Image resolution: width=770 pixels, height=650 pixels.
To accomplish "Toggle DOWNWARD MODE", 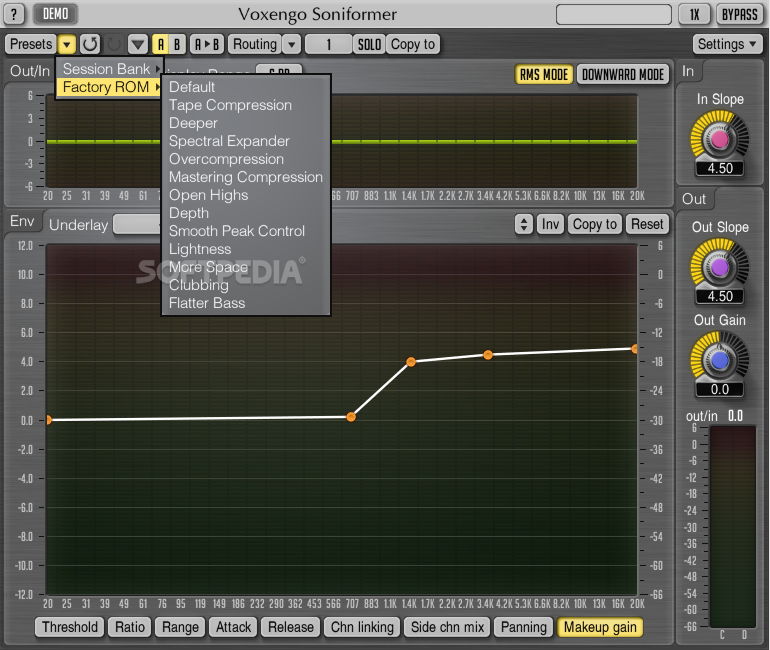I will (623, 75).
